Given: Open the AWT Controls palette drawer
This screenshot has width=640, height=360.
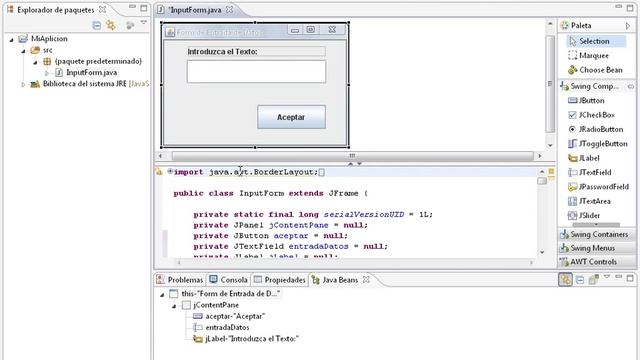Looking at the screenshot, I should pyautogui.click(x=597, y=262).
